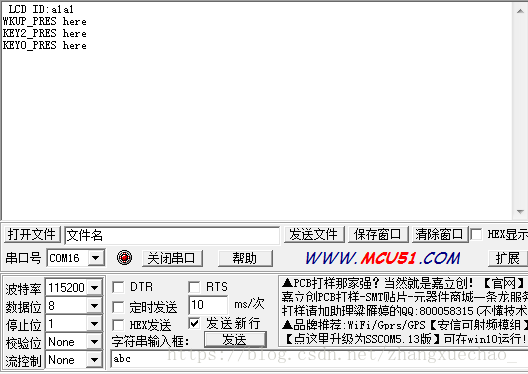This screenshot has width=528, height=374.
Task: Click the KEY2_PRES here output line
Action: coord(44,33)
